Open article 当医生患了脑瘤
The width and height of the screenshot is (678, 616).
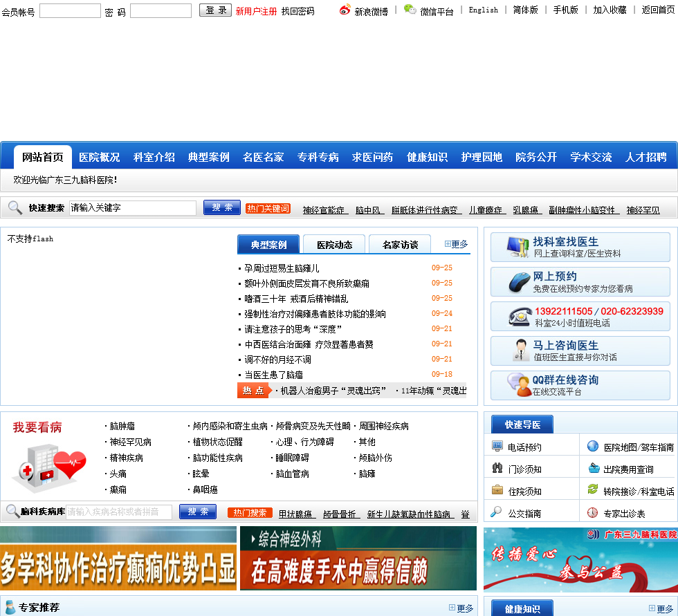[x=273, y=375]
